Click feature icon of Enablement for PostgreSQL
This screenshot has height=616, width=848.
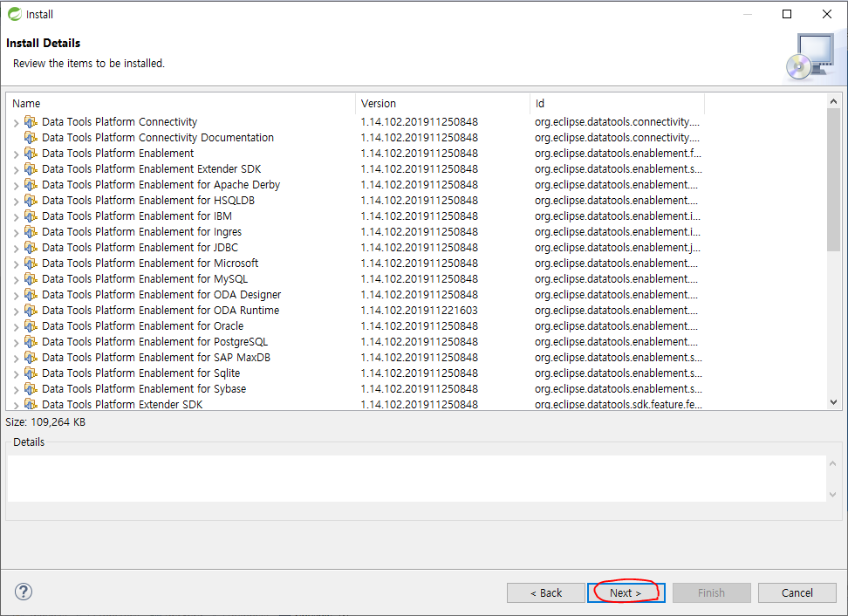[31, 341]
